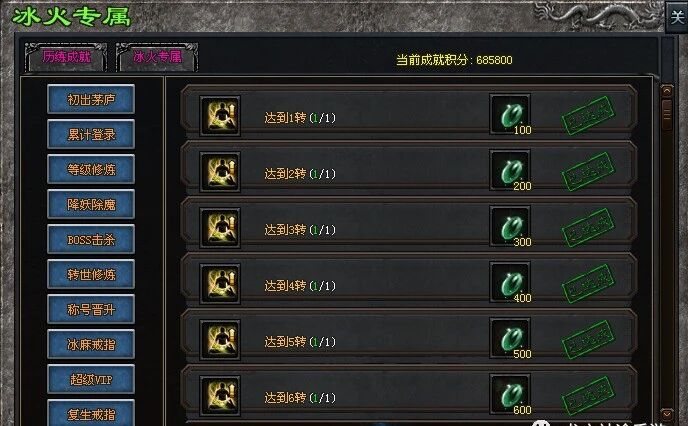688x426 pixels.
Task: Click the green claimed stamp on the 达到2转 row
Action: (x=588, y=172)
